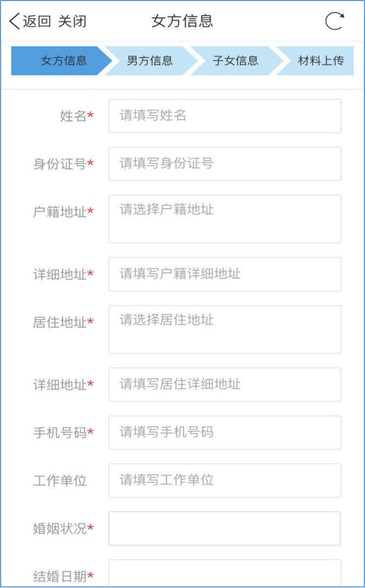The width and height of the screenshot is (365, 588).
Task: Click the 户籍详细地址 detail input
Action: (225, 275)
